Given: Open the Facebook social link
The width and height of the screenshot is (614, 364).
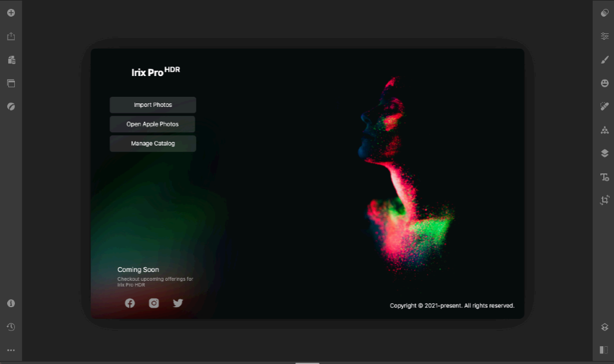Looking at the screenshot, I should pos(129,303).
